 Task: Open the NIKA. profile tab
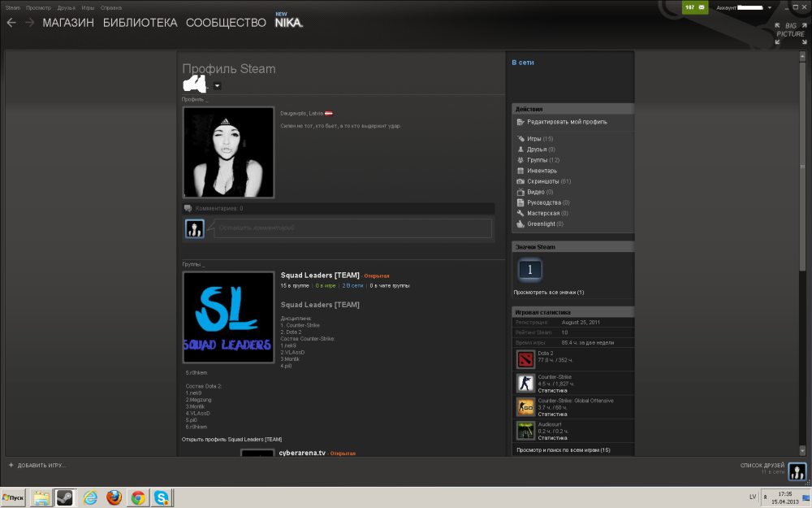click(289, 23)
